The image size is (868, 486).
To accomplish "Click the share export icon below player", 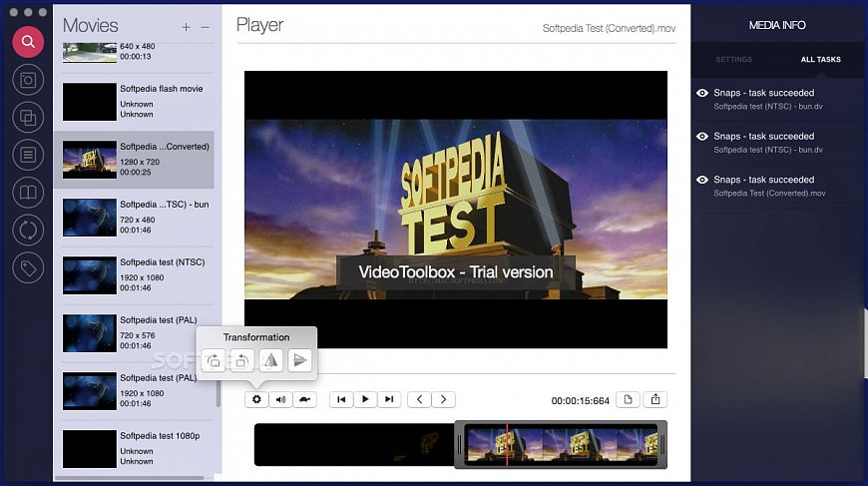I will (x=655, y=399).
